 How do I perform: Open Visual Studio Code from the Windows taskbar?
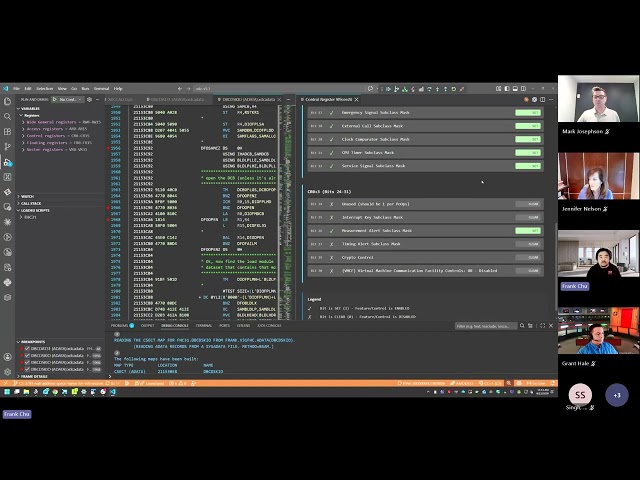point(113,391)
